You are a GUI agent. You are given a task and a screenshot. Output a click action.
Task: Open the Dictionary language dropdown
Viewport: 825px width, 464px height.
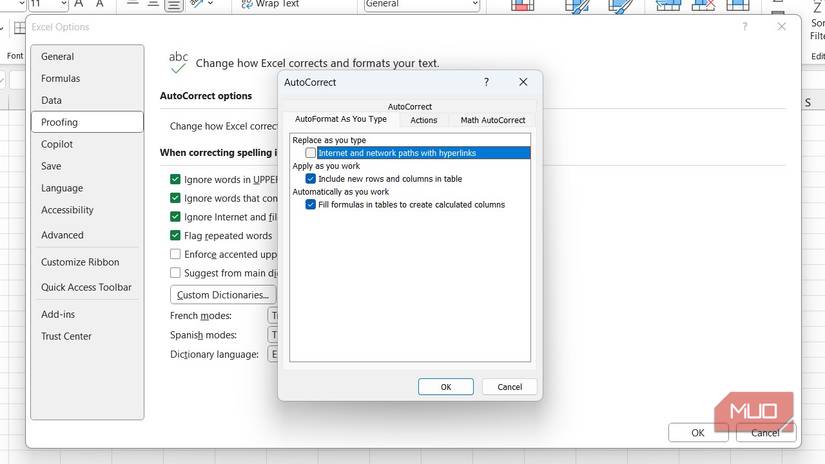(x=273, y=354)
